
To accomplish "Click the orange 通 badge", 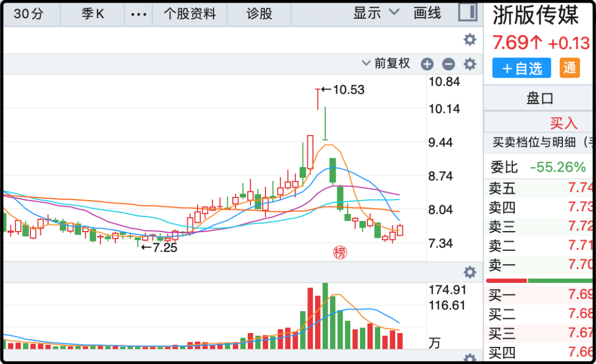I will click(570, 68).
